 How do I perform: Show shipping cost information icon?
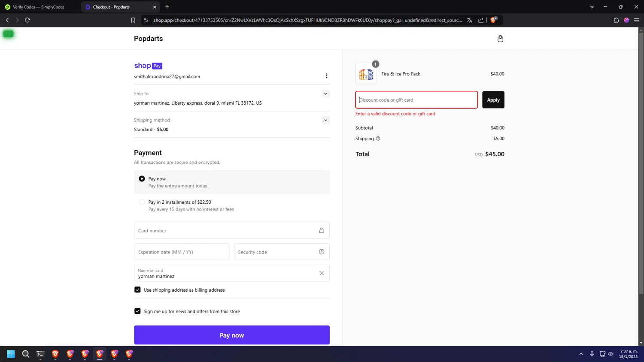378,139
